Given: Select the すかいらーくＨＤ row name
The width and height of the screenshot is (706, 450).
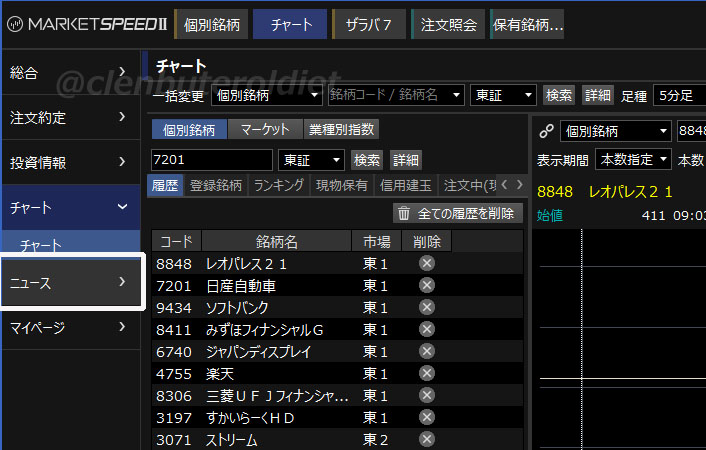Looking at the screenshot, I should 250,418.
